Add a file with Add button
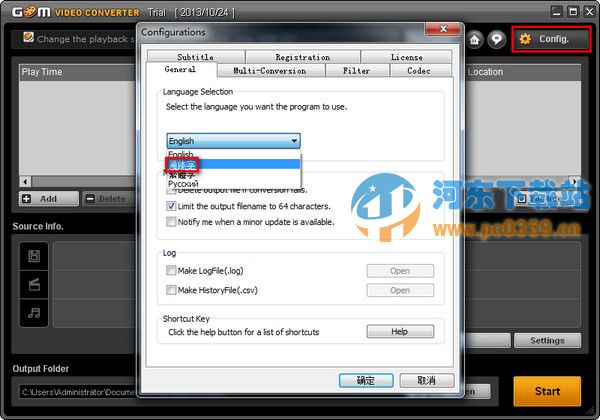The height and width of the screenshot is (420, 600). click(x=49, y=199)
